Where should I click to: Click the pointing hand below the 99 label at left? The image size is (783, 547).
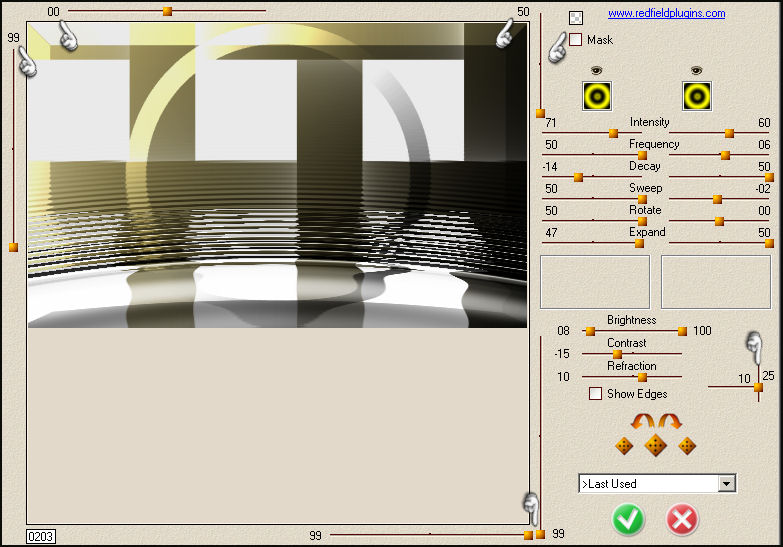[27, 62]
